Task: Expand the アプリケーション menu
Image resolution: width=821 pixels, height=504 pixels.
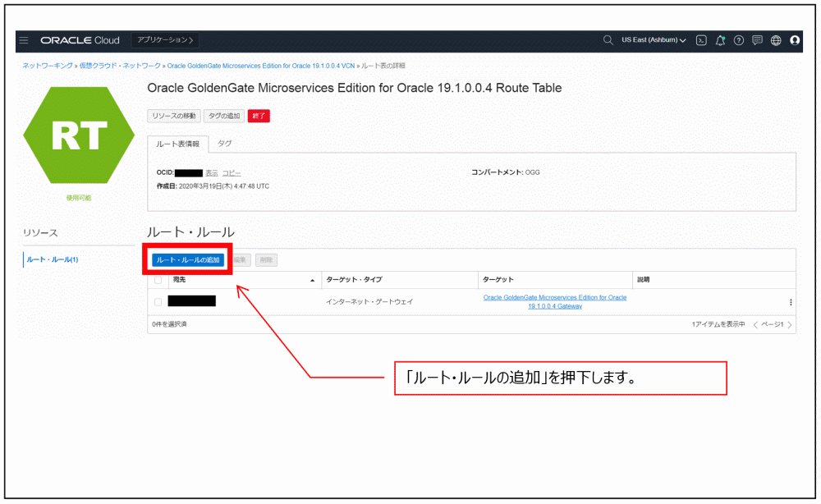Action: [x=165, y=40]
